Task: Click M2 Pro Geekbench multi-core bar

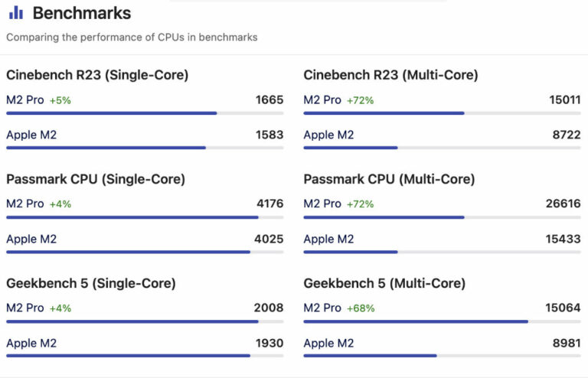Action: [x=416, y=321]
